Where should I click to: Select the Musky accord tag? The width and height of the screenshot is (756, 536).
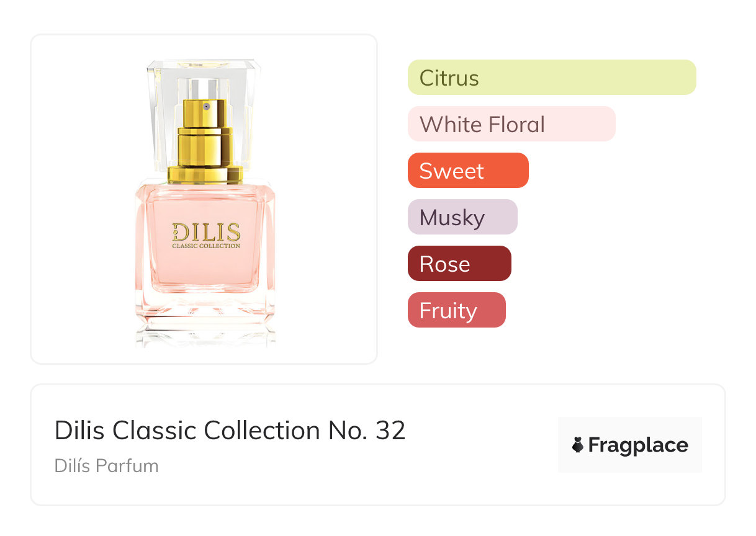tap(462, 217)
